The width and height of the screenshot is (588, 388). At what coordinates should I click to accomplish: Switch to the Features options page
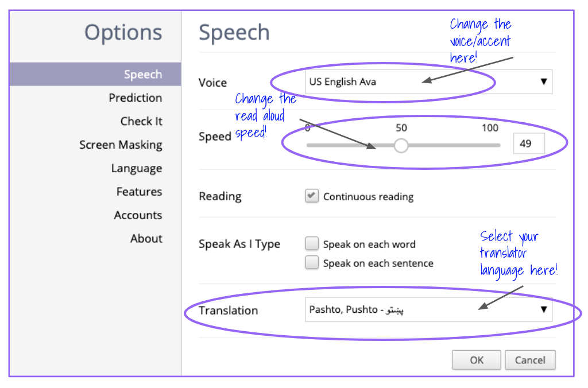pos(139,192)
